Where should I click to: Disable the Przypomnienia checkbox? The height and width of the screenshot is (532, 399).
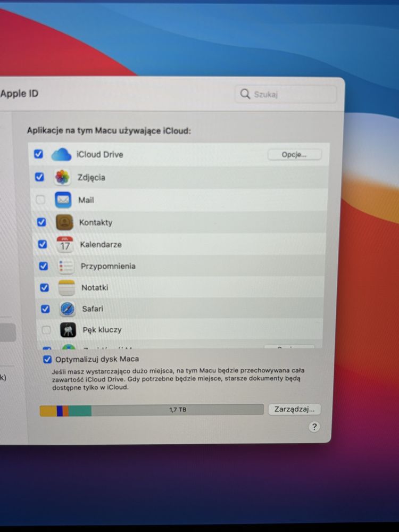(x=44, y=266)
